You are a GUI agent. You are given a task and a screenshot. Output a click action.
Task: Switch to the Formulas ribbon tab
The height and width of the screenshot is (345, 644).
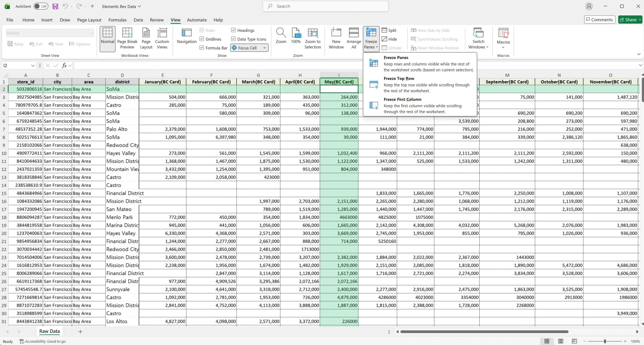[x=117, y=20]
